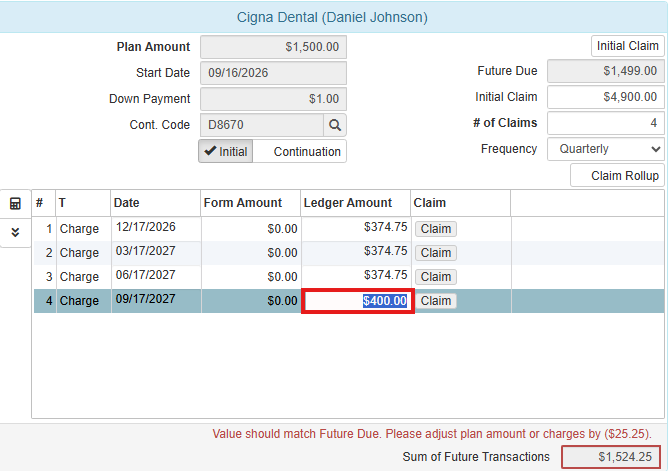Click the Down Payment field $1.00
This screenshot has height=471, width=671.
coord(273,99)
